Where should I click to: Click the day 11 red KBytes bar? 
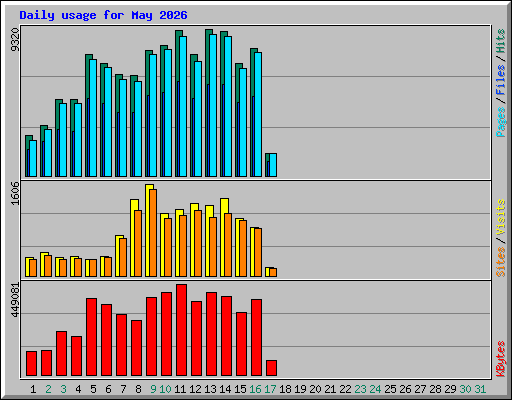(x=182, y=330)
